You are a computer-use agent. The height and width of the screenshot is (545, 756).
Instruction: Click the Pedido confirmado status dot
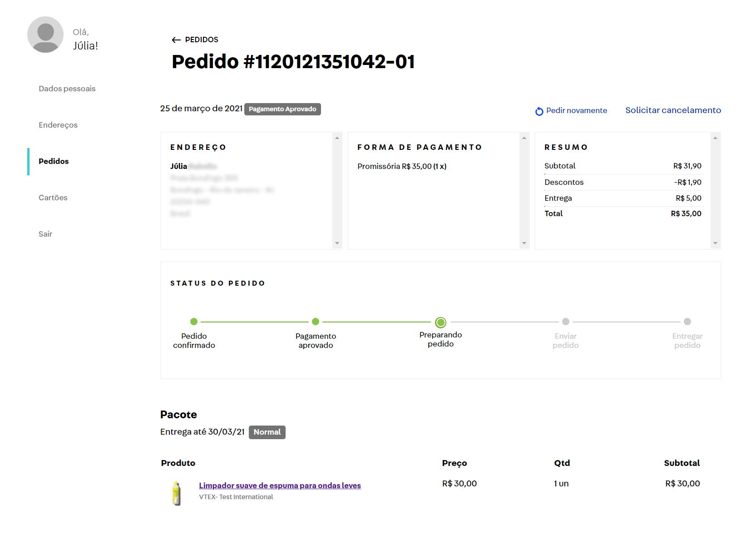pos(194,322)
